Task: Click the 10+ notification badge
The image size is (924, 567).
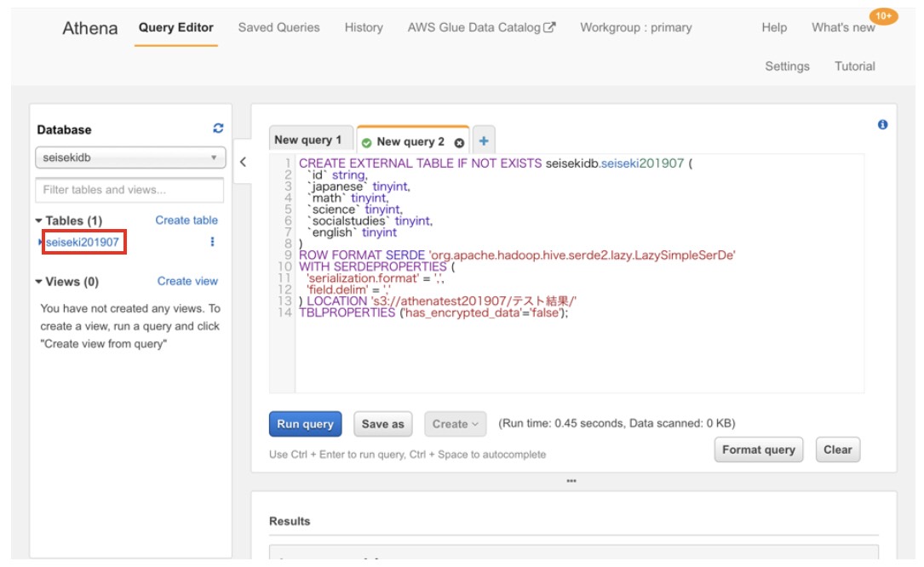Action: click(x=882, y=15)
